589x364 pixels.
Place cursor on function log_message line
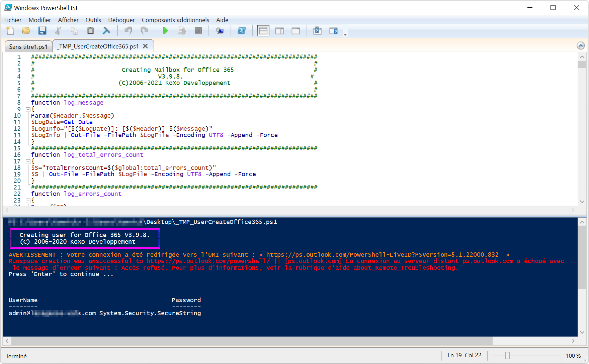click(x=67, y=103)
